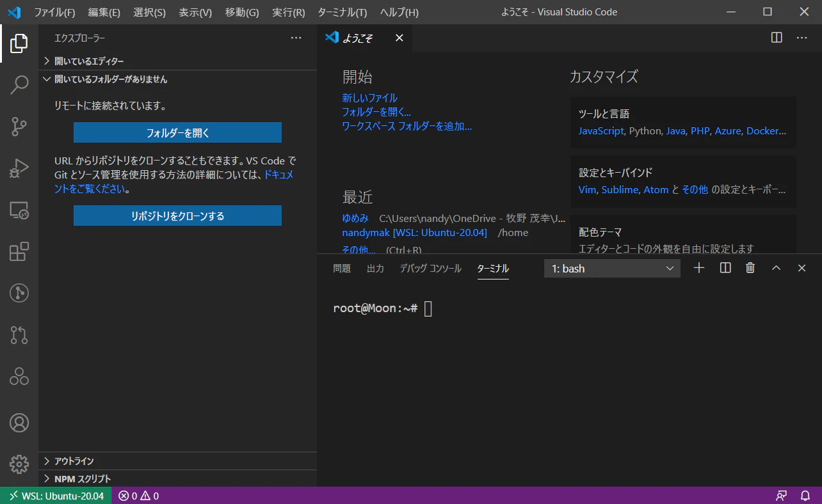Click the feedback icon in status bar

(x=781, y=496)
